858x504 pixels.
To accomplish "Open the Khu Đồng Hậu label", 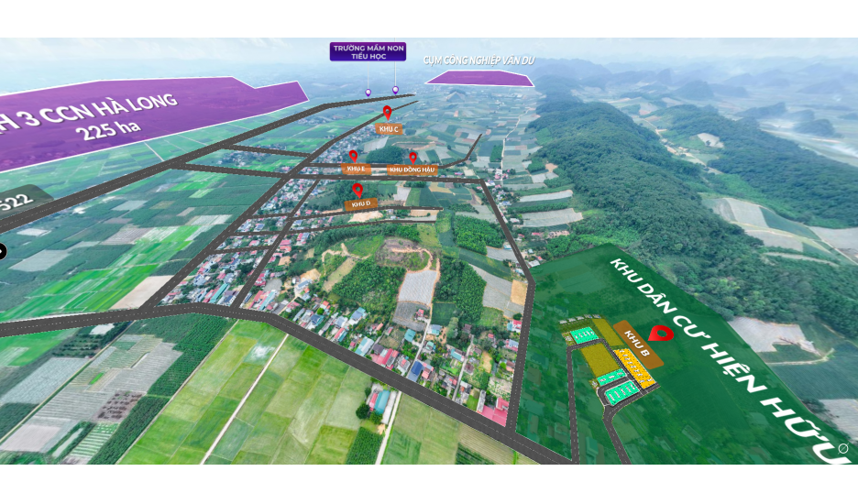I will click(x=412, y=170).
